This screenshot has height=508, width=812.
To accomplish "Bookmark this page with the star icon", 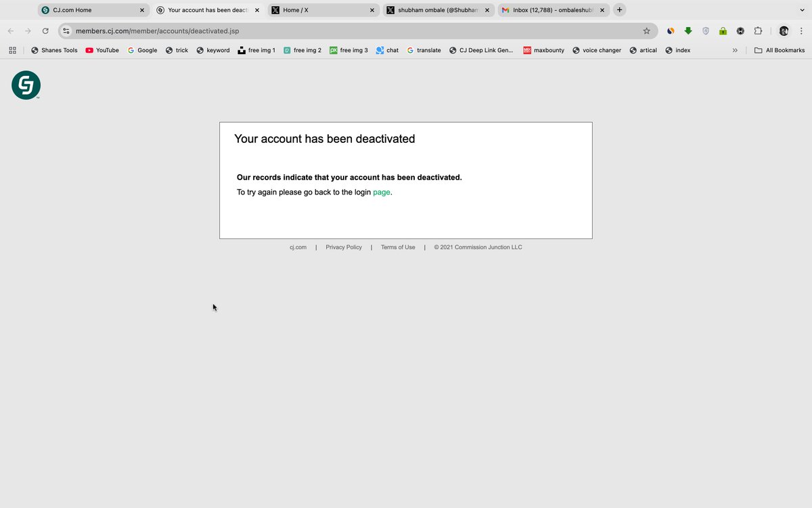I will coord(646,31).
